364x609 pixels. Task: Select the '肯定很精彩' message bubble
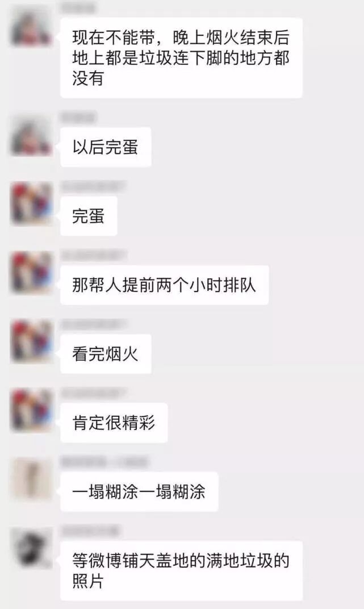tap(114, 423)
